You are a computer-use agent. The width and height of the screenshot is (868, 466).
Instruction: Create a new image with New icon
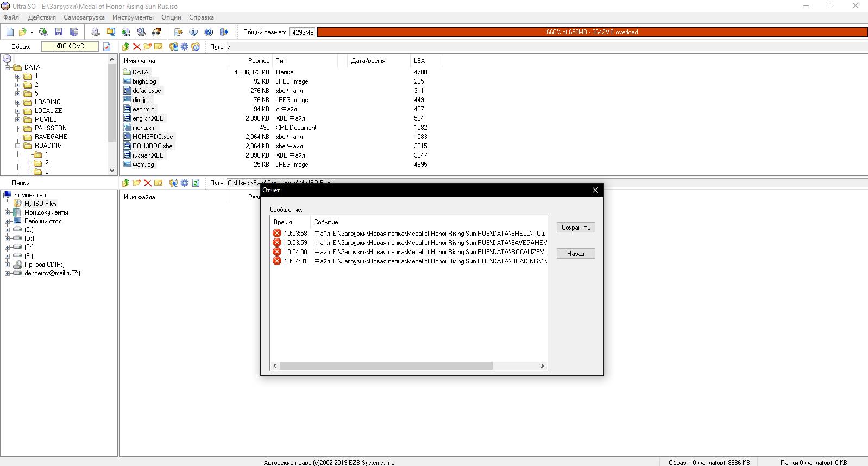tap(10, 32)
